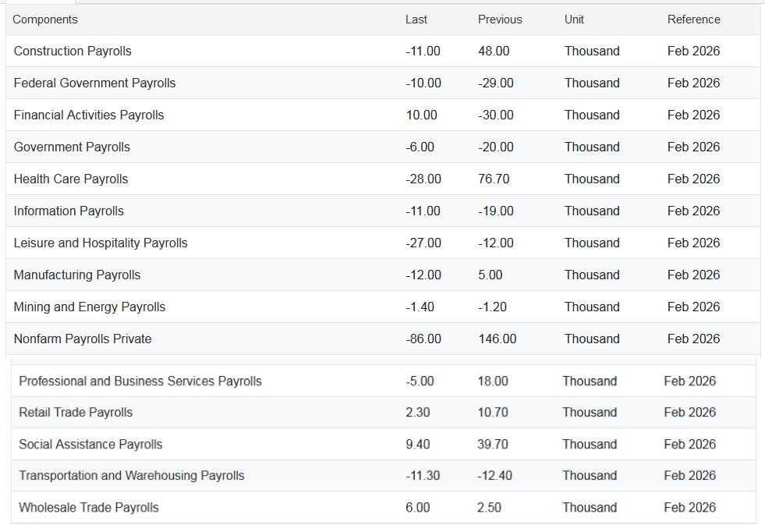Viewport: 765px width, 532px height.
Task: Click the Reference column header
Action: pos(693,20)
